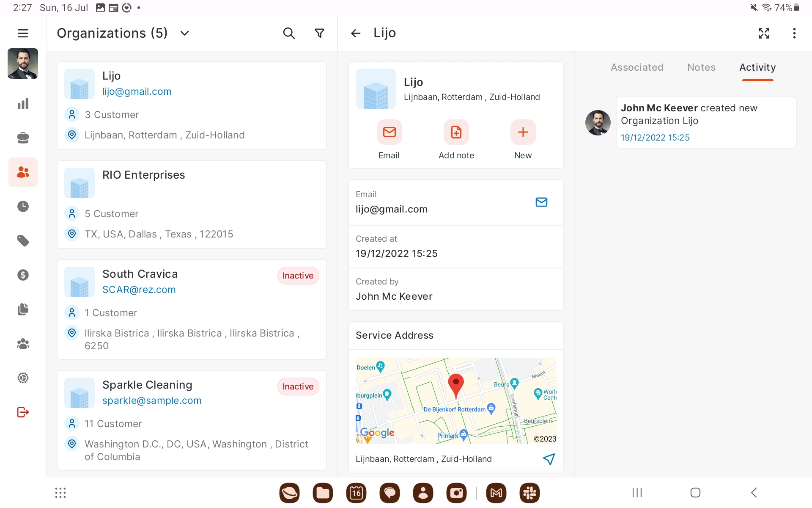The width and height of the screenshot is (812, 508).
Task: Open the Service Address map thumbnail
Action: tap(456, 400)
